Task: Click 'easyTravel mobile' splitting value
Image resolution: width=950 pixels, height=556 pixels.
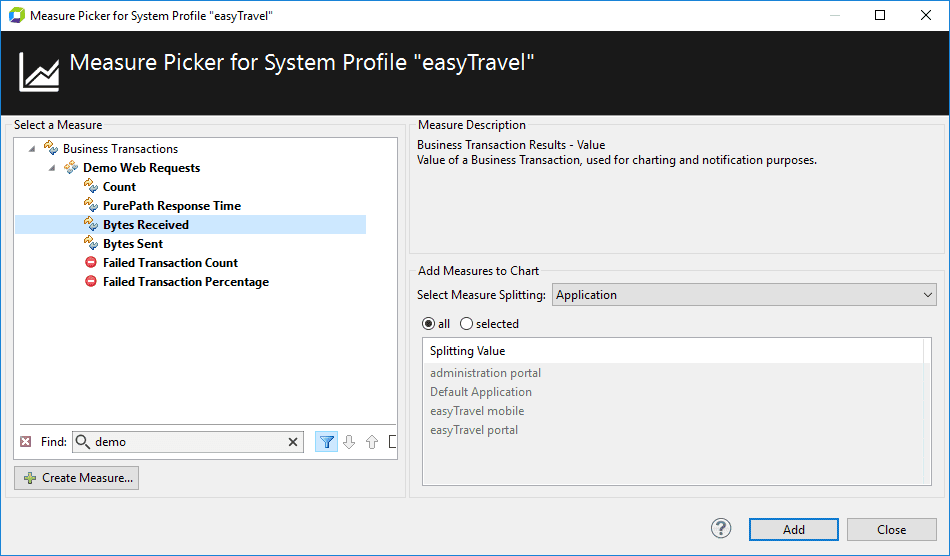Action: tap(477, 411)
